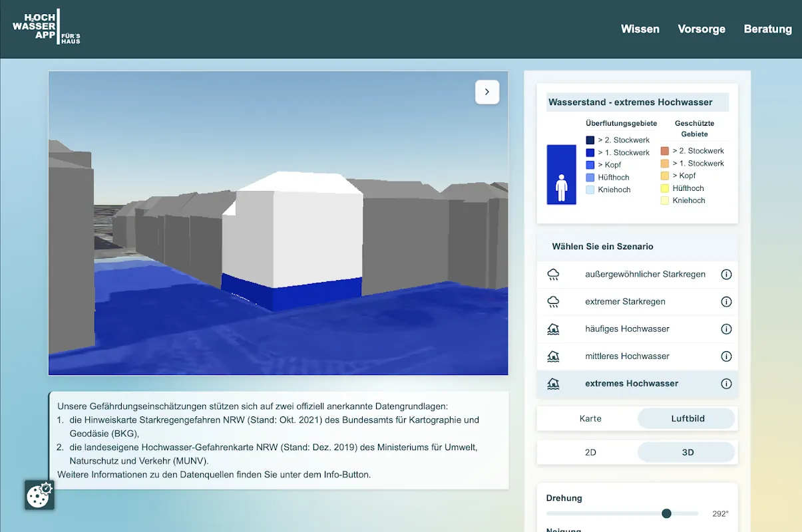802x532 pixels.
Task: Select außergewöhnlicher Starkregen scenario
Action: (637, 274)
